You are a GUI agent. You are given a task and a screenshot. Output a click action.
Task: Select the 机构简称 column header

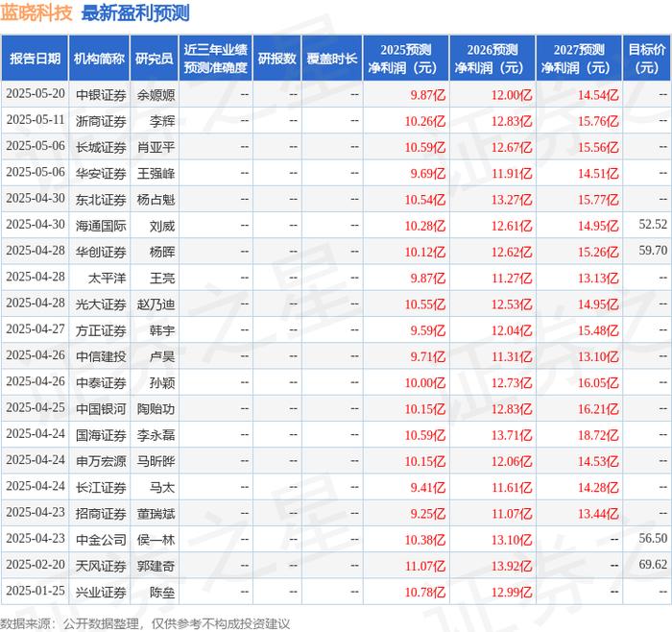point(99,59)
